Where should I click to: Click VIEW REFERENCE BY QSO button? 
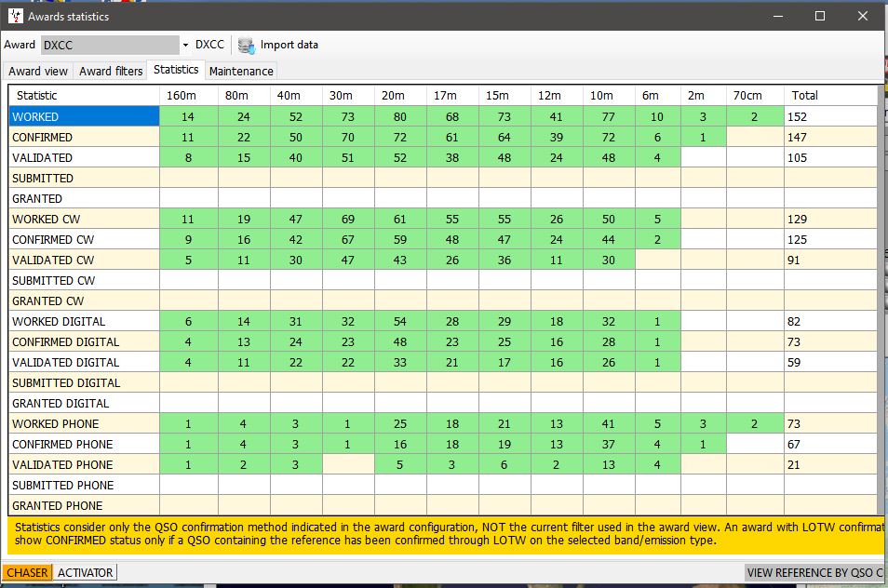[x=814, y=573]
